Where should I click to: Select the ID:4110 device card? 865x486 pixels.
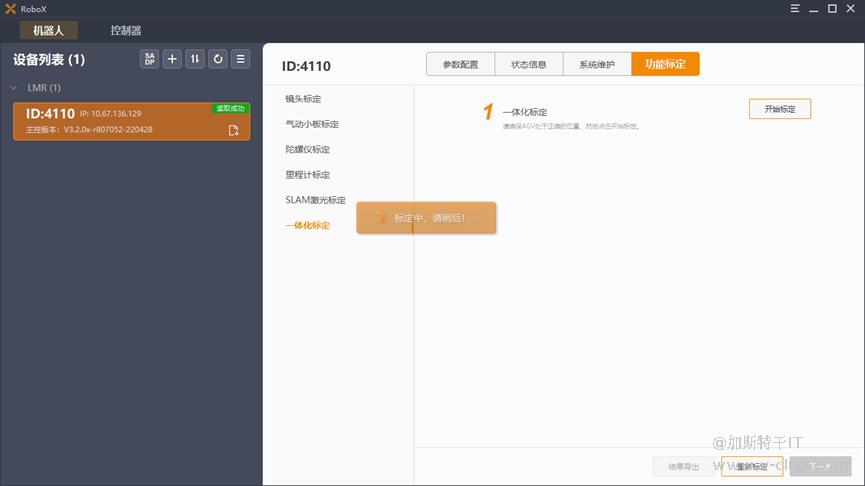tap(131, 121)
